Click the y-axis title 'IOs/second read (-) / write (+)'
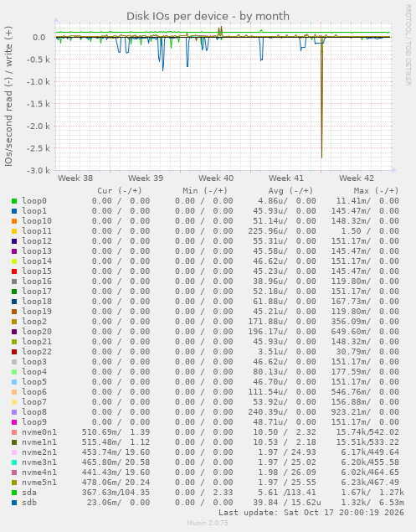The height and width of the screenshot is (532, 416). coord(8,96)
